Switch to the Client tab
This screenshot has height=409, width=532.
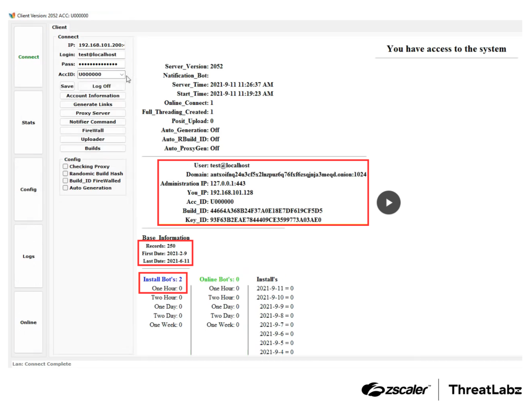(x=60, y=28)
